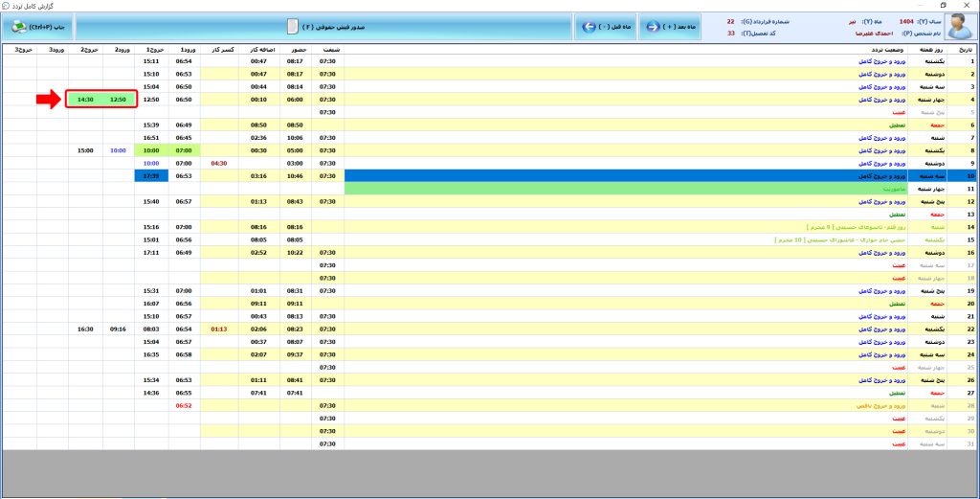This screenshot has height=499, width=980.
Task: Click the employee avatar picture
Action: coord(959,26)
